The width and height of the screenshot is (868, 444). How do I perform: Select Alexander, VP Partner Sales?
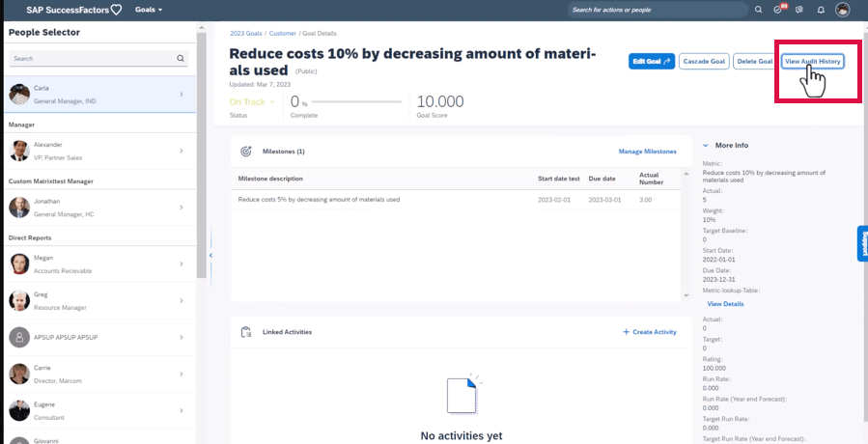coord(98,150)
